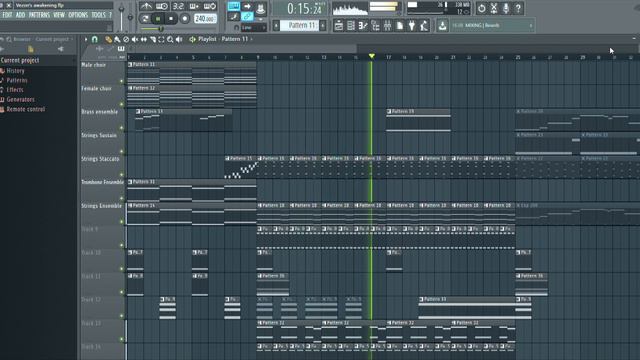Open help with the question mark icon
Viewport: 640px width, 360px height.
[518, 8]
